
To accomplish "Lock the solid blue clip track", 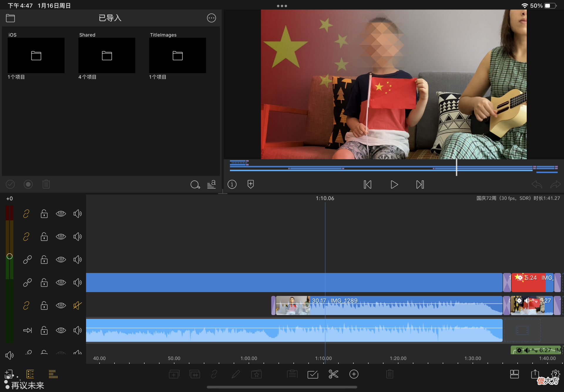I will tap(44, 282).
